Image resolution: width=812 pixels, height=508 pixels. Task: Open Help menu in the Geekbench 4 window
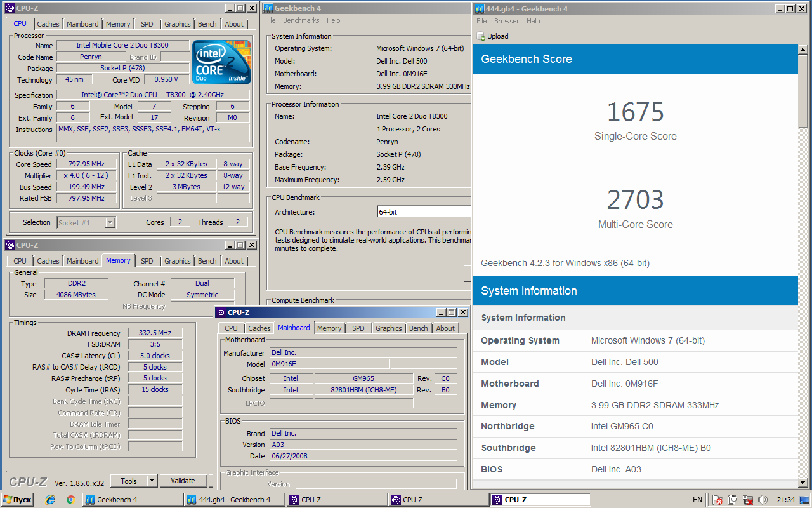[x=334, y=20]
